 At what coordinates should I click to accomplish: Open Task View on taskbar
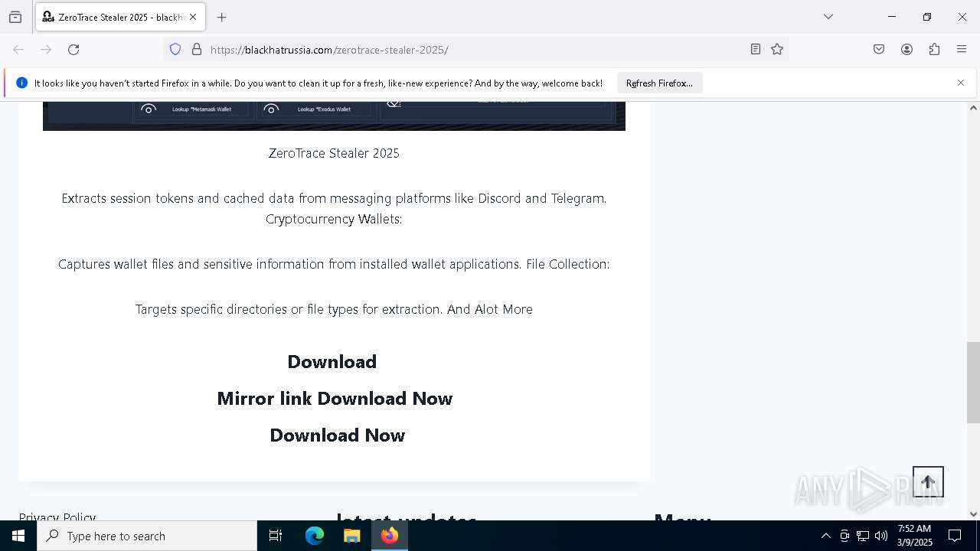(276, 536)
